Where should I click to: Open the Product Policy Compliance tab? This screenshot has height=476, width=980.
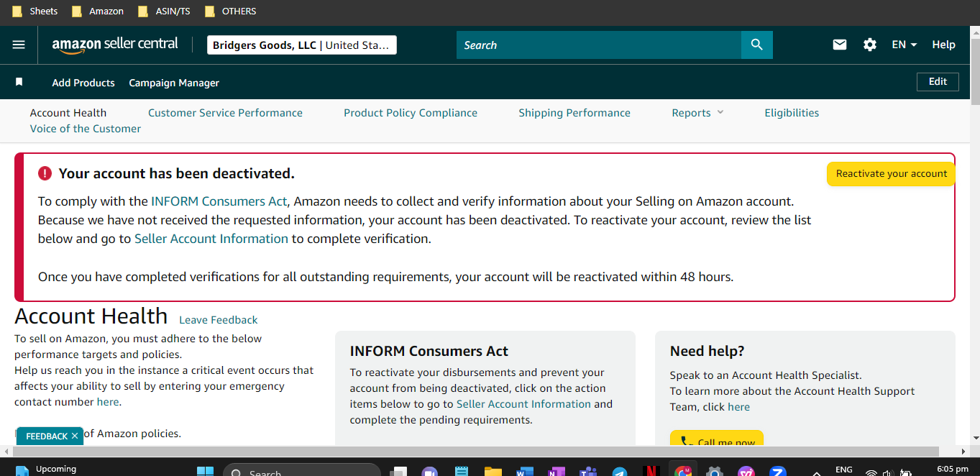(411, 113)
